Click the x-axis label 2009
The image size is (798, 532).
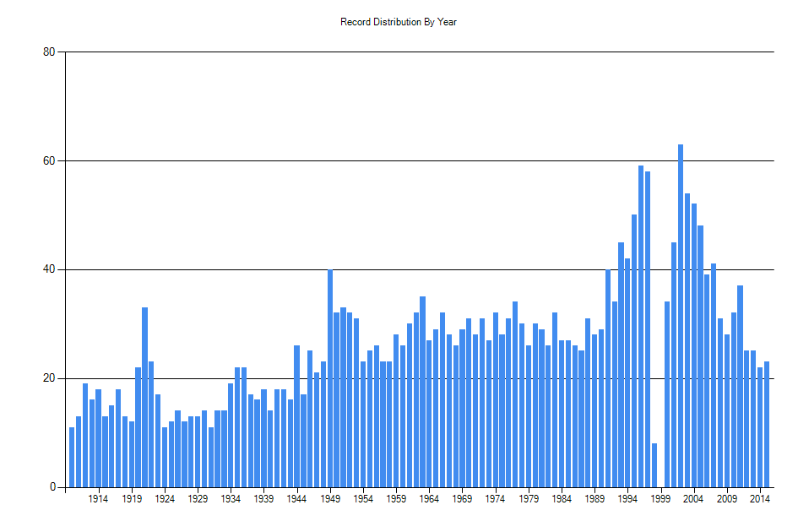point(727,499)
